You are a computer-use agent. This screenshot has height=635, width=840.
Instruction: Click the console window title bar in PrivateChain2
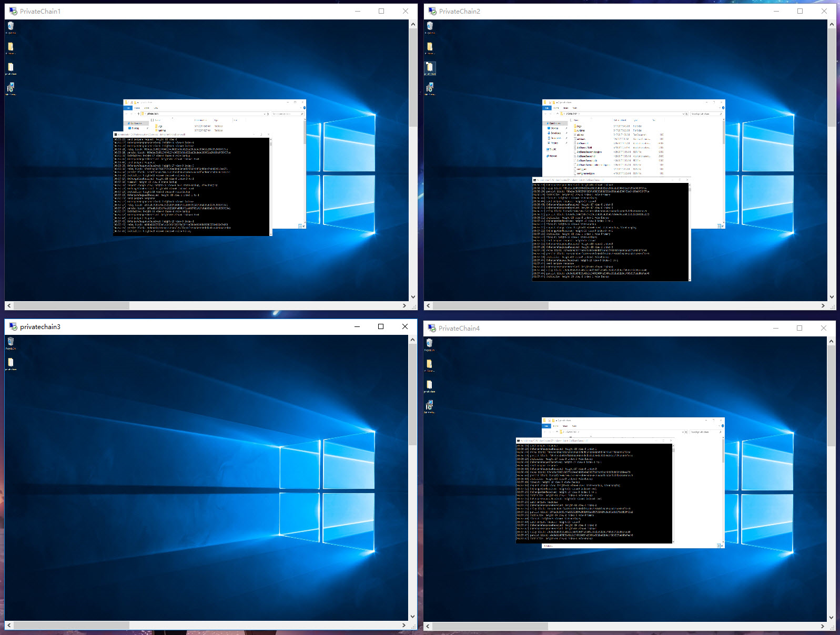(610, 180)
